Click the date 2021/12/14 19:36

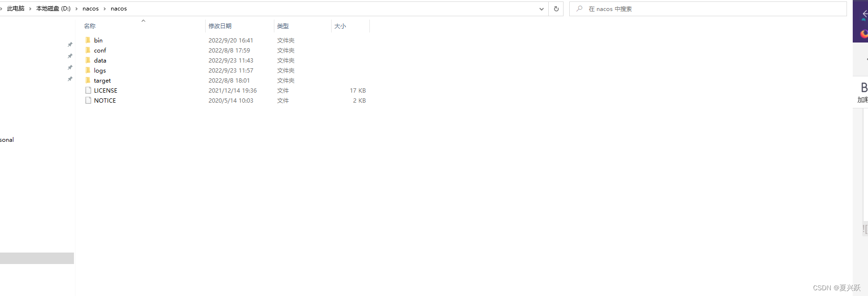232,91
